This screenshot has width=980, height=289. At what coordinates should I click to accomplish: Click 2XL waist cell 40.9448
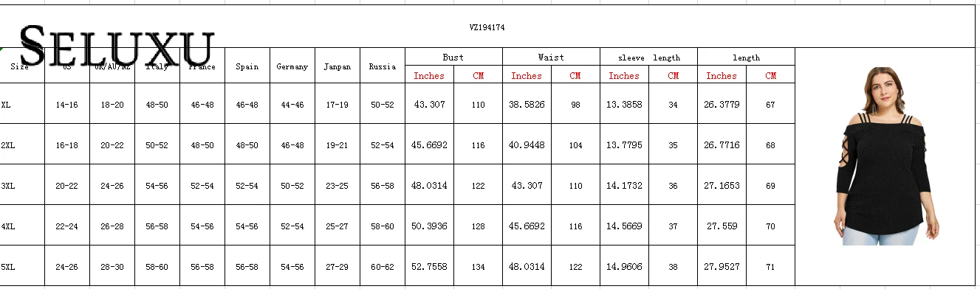click(x=527, y=145)
